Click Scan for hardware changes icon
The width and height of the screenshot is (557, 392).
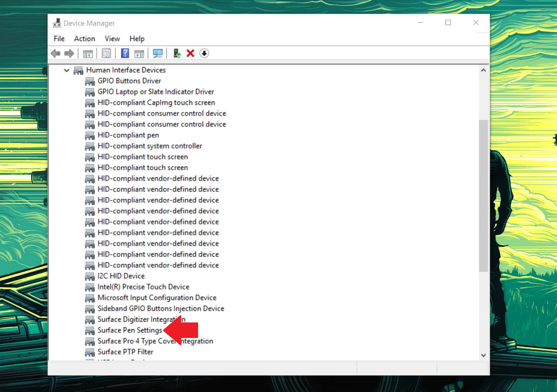click(158, 53)
